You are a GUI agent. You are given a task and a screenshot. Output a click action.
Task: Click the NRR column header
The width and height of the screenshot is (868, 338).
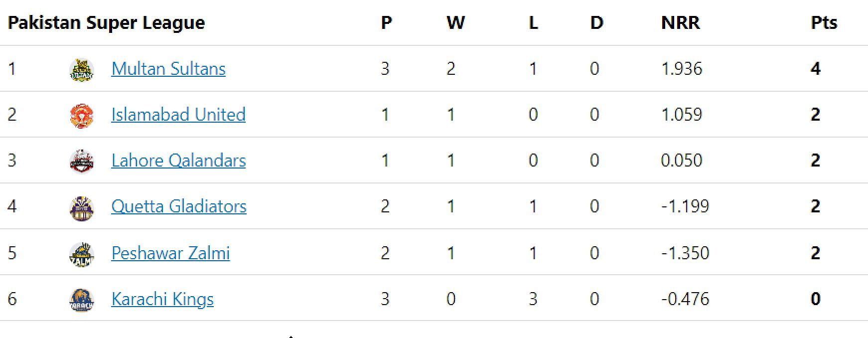(x=681, y=23)
